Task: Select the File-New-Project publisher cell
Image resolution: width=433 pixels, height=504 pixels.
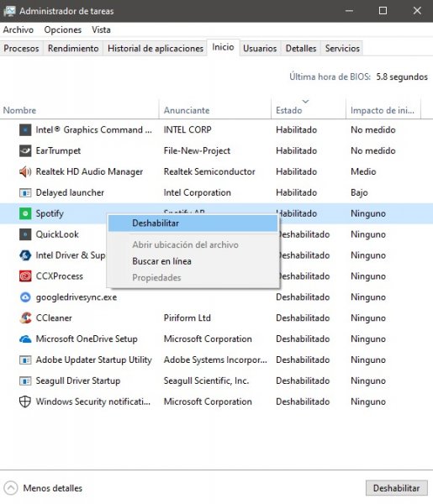Action: [197, 150]
